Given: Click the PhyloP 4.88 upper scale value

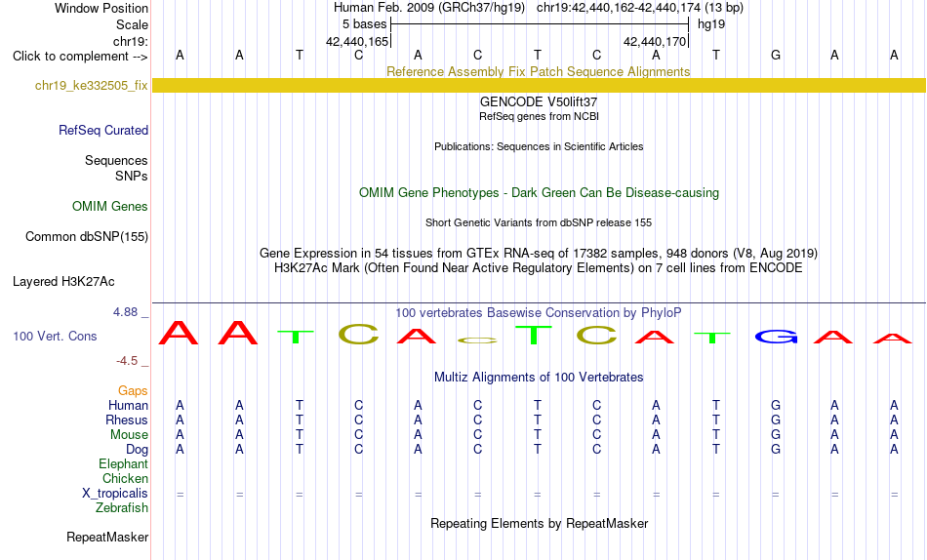Looking at the screenshot, I should [x=125, y=311].
